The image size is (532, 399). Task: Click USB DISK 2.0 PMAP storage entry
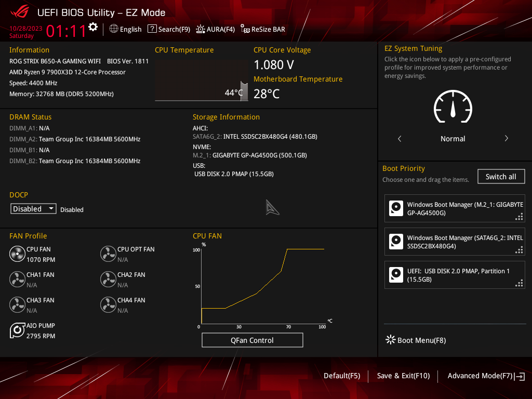point(234,174)
